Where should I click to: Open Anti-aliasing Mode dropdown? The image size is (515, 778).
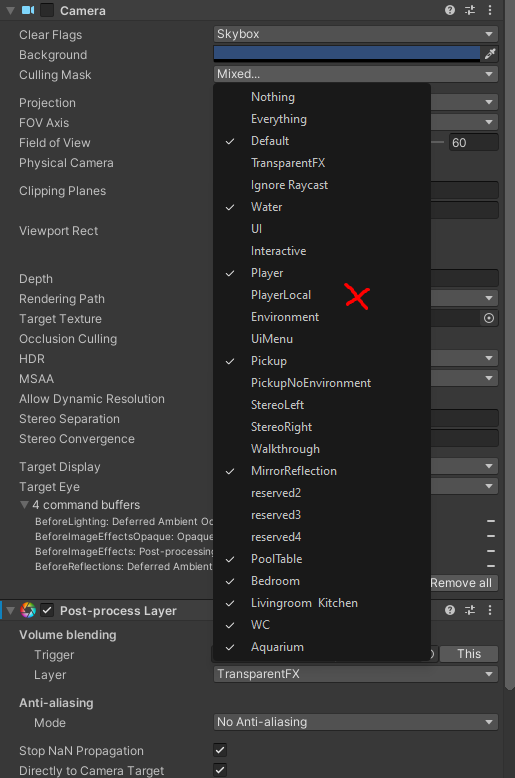click(356, 722)
